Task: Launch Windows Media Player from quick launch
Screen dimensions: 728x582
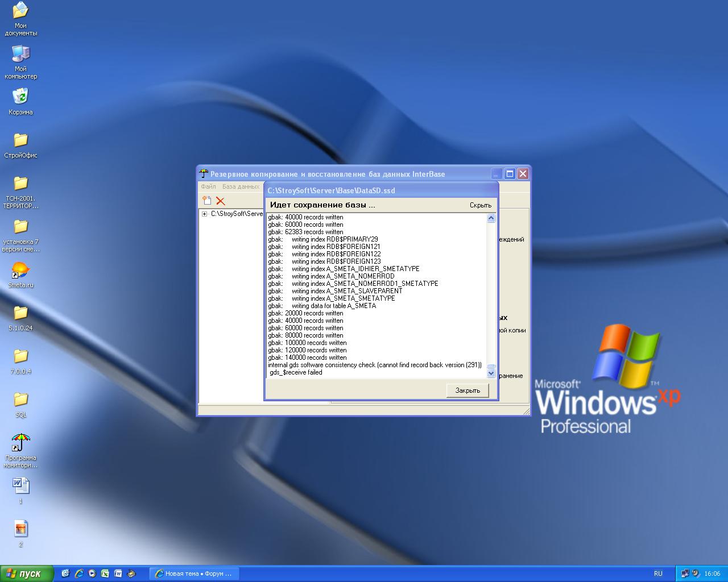Action: pyautogui.click(x=92, y=573)
